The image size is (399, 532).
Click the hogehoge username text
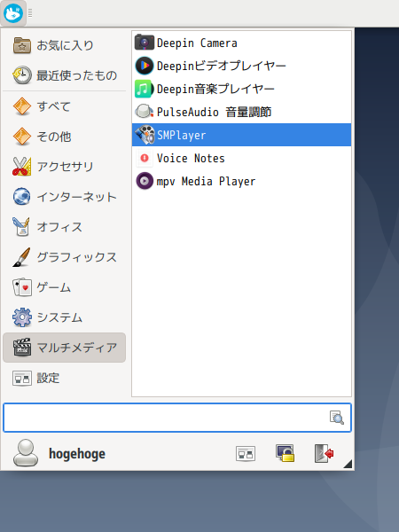tap(77, 454)
